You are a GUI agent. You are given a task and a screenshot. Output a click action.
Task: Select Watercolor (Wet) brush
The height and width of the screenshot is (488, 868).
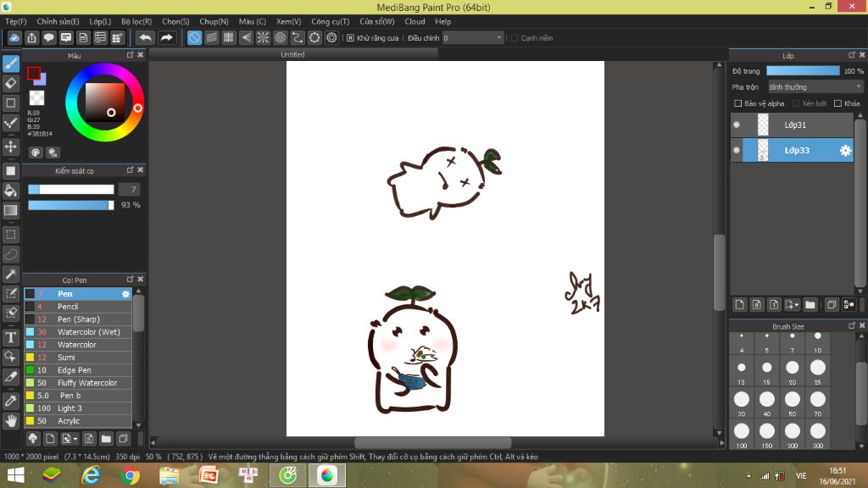tap(78, 332)
